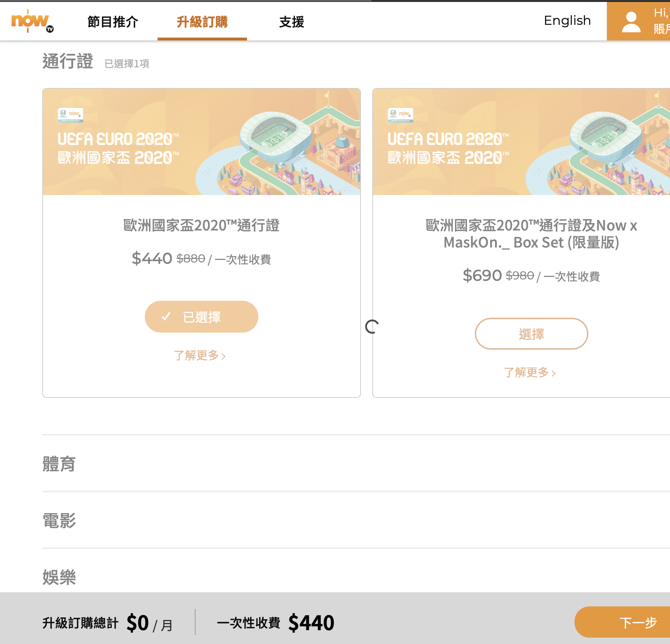Click the 升級訂購總計 $0 monthly total
The height and width of the screenshot is (644, 670).
point(108,623)
